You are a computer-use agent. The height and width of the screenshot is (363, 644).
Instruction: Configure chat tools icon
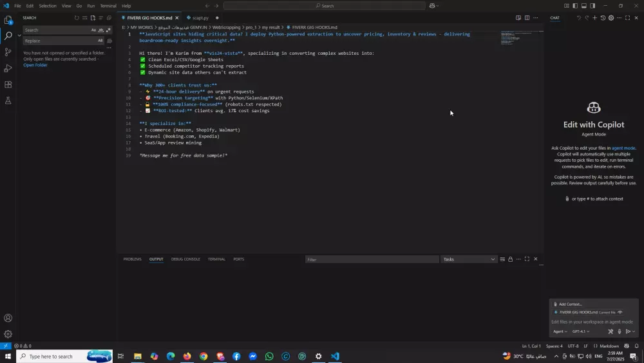(x=611, y=331)
